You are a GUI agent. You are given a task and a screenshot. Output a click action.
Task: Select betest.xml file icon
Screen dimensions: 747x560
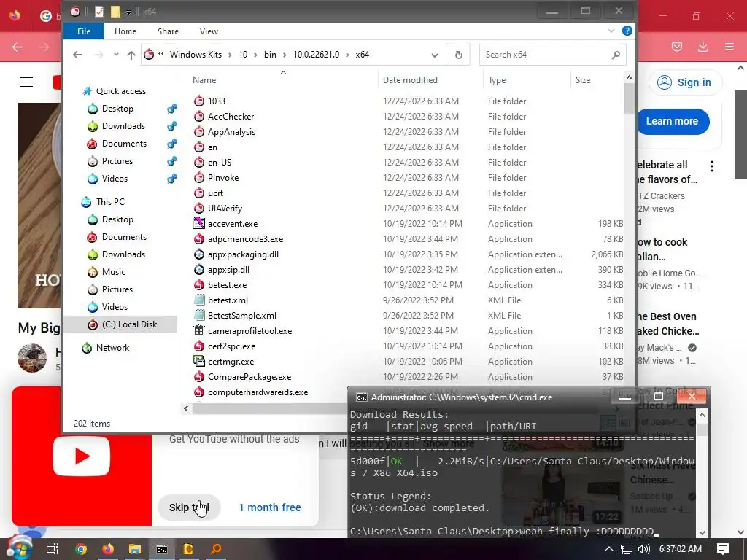coord(198,300)
